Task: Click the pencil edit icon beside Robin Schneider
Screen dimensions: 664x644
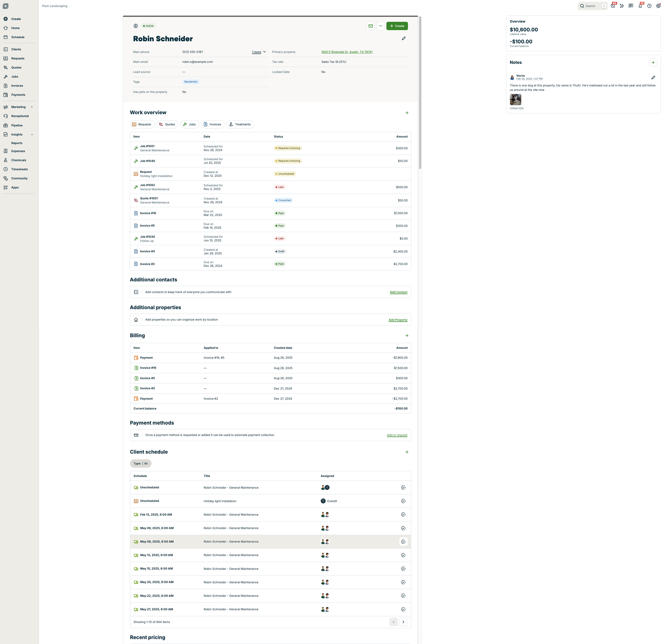Action: click(x=404, y=39)
